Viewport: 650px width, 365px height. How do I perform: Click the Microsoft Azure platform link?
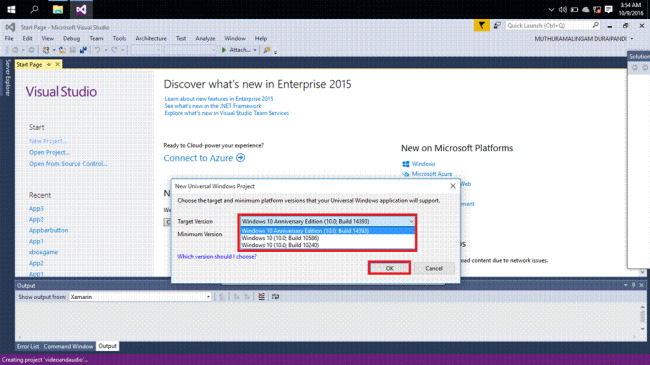[432, 174]
